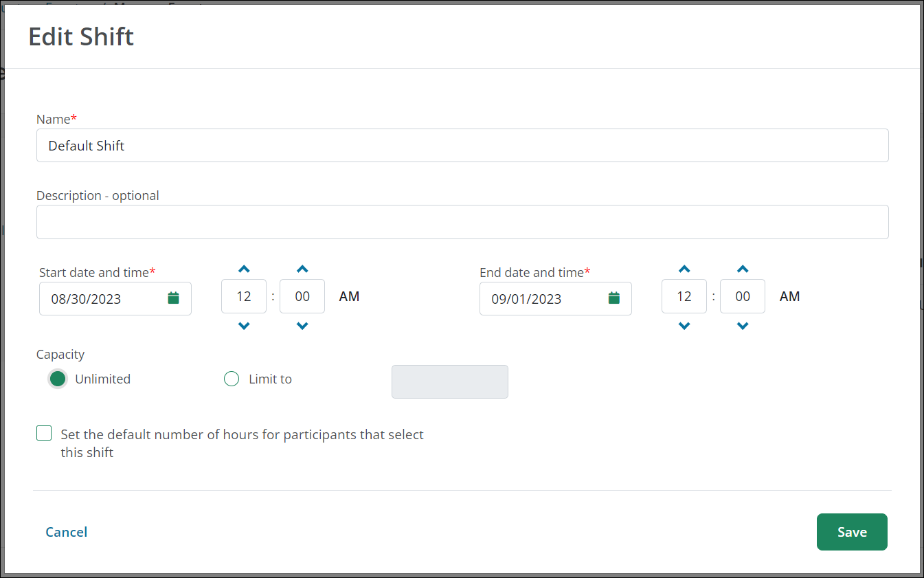This screenshot has height=578, width=924.
Task: Save the shift changes
Action: click(851, 532)
